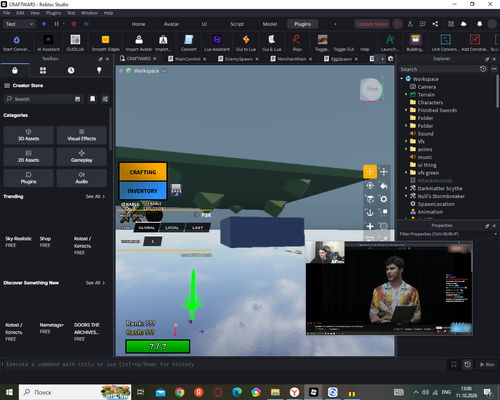
Task: Open the Visual Effects category
Action: (x=81, y=135)
